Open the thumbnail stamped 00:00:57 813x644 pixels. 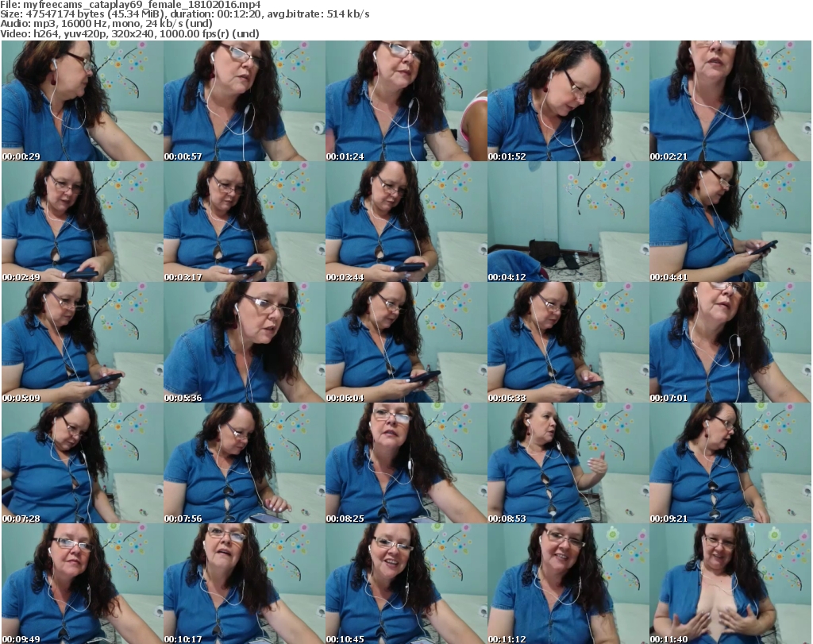245,101
